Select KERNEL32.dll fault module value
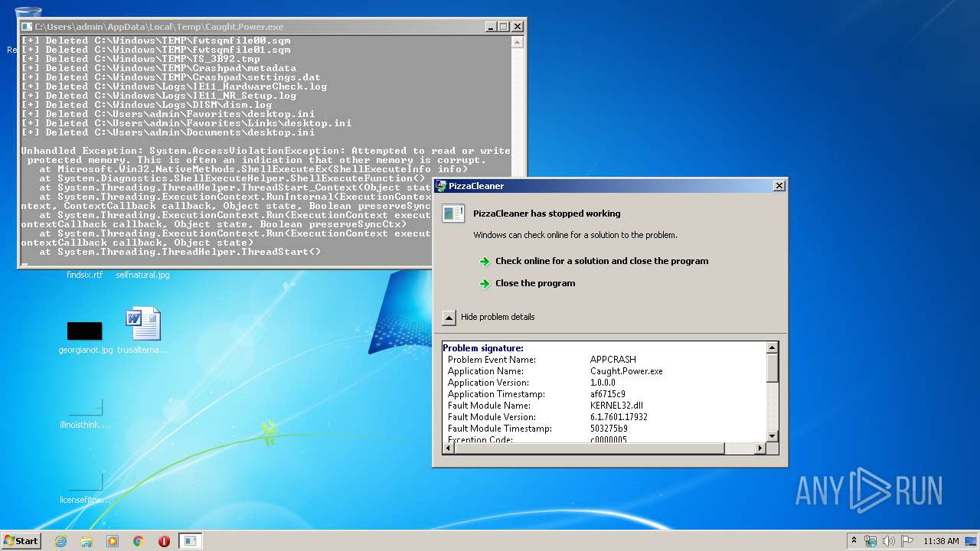 616,406
